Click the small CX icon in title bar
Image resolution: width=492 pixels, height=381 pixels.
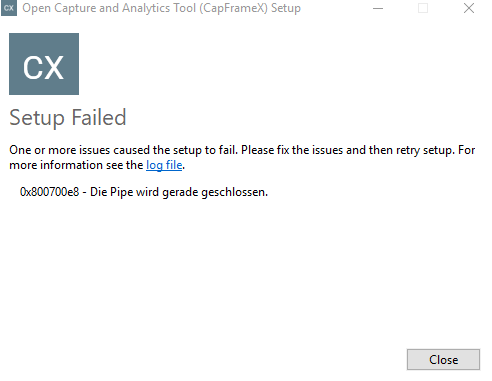tap(9, 8)
